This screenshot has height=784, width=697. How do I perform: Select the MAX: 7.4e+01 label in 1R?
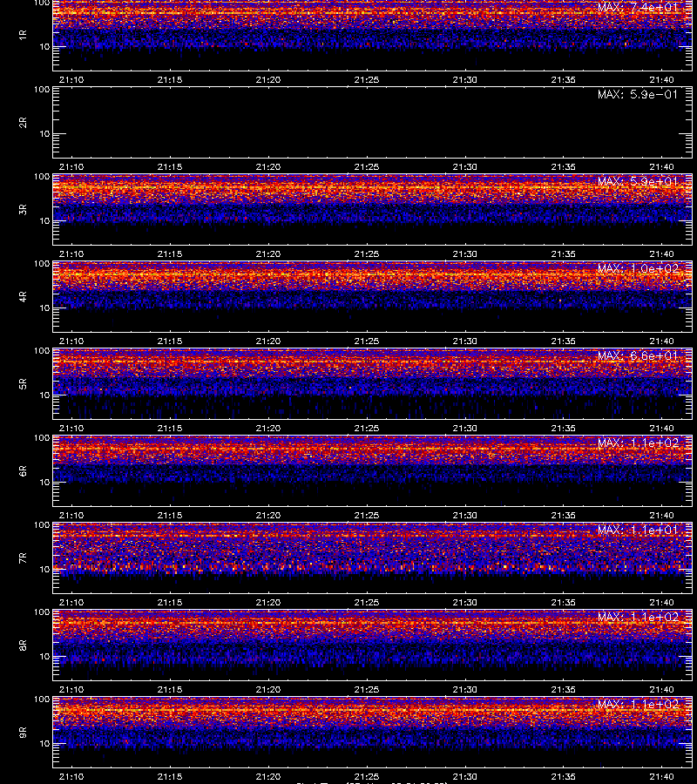coord(638,7)
